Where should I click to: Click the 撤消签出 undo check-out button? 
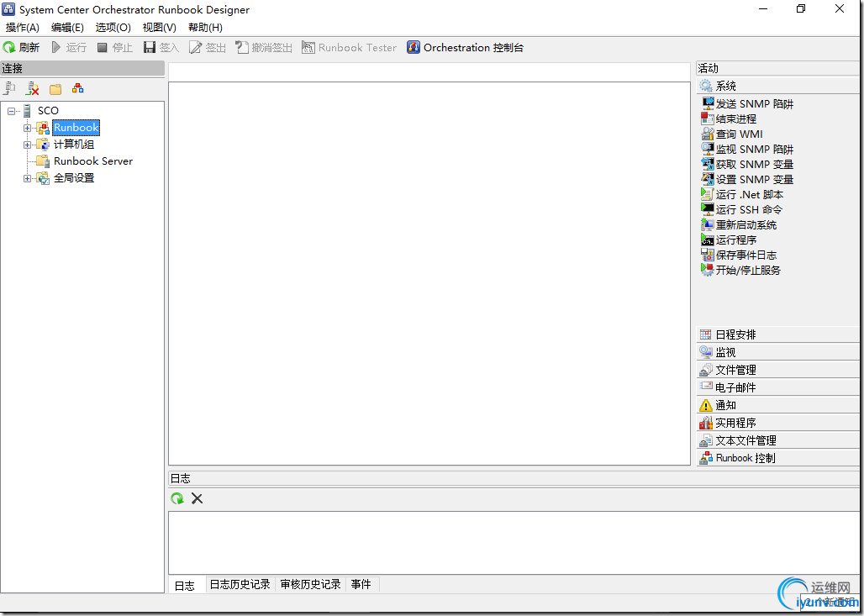pos(264,48)
